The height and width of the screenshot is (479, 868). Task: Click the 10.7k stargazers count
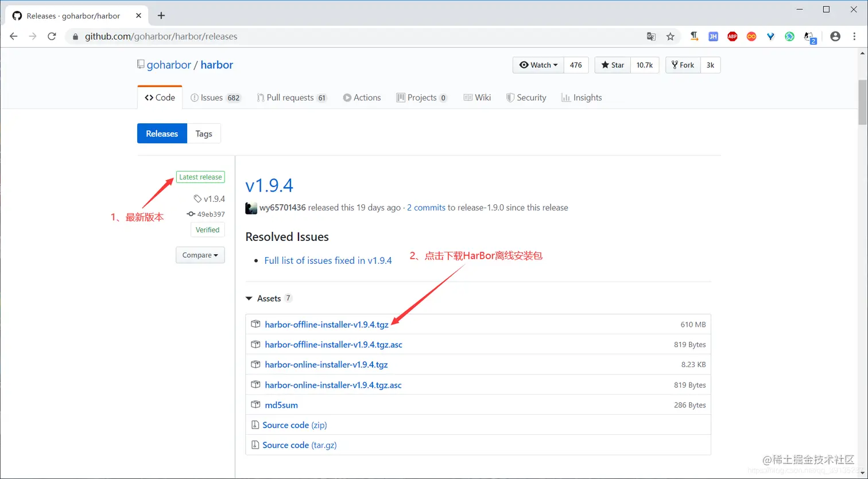pos(645,65)
